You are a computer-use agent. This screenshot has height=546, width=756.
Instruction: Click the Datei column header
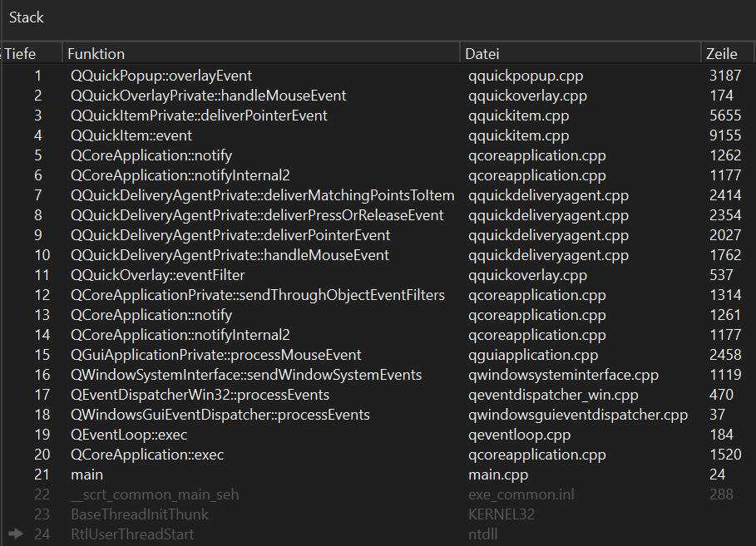[x=581, y=53]
